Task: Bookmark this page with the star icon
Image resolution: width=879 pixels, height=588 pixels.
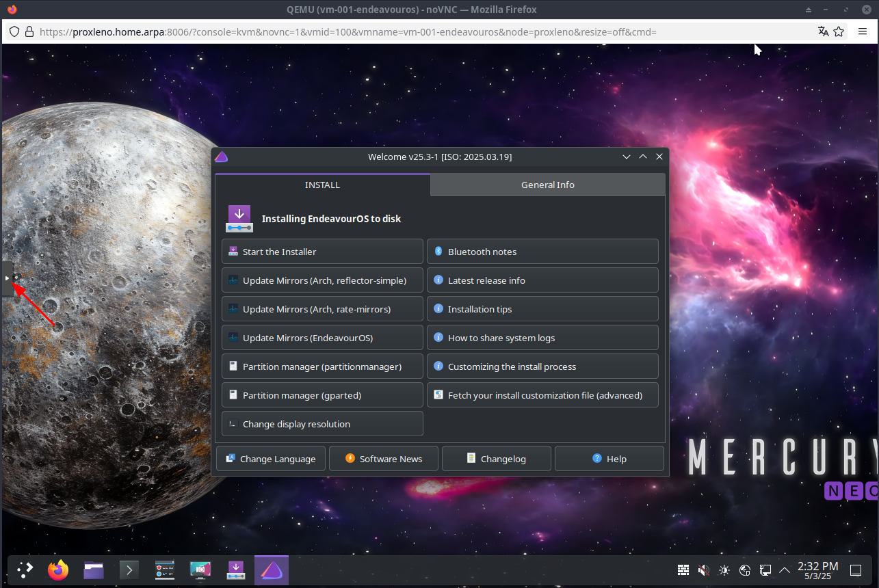Action: click(x=840, y=31)
